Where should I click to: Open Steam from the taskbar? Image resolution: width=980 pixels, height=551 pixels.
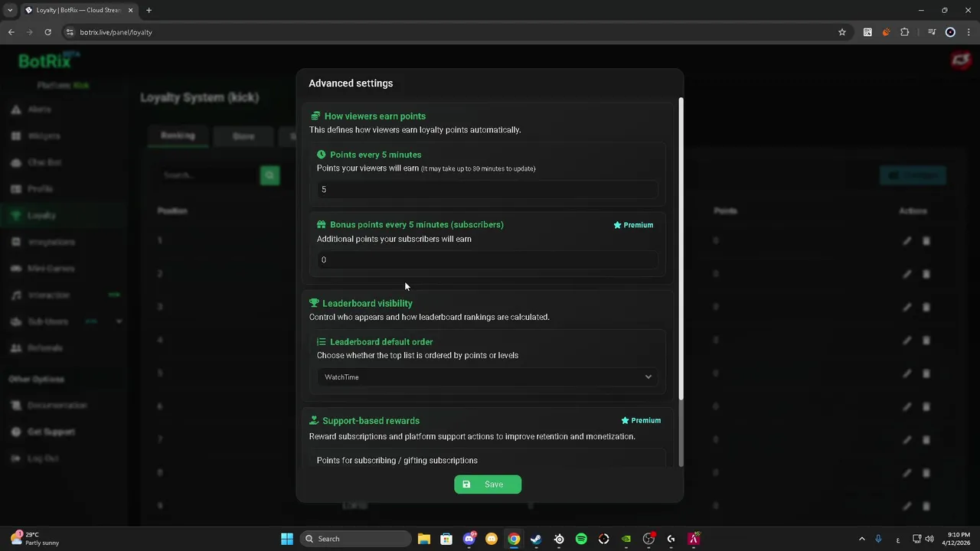[x=536, y=539]
